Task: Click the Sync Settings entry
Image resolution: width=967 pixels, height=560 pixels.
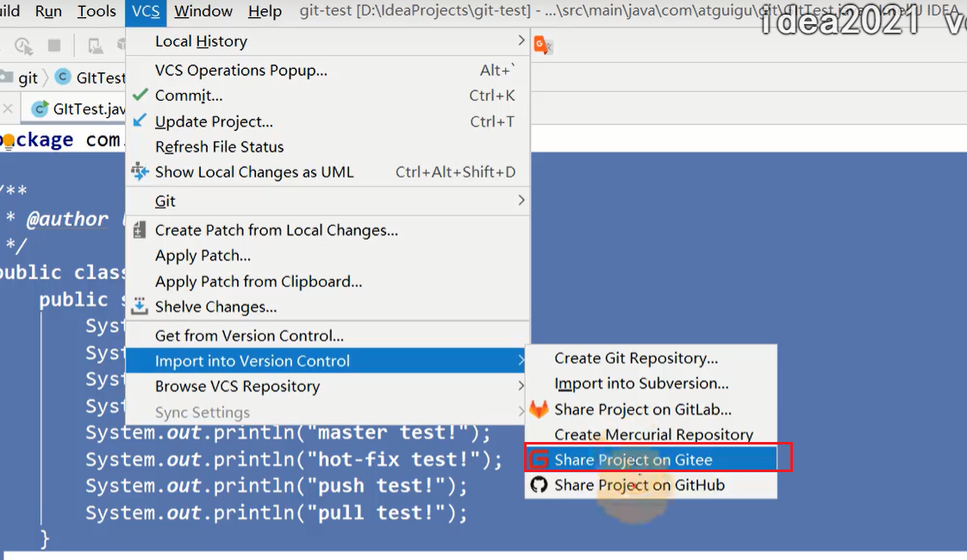Action: point(328,412)
